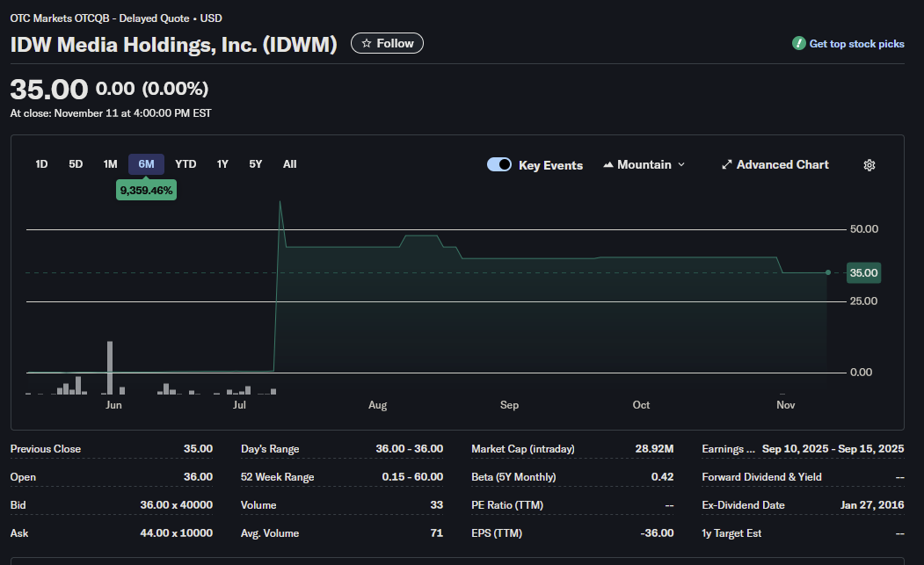Click the PE Ratio (TTM) label
This screenshot has width=924, height=565.
coord(507,505)
